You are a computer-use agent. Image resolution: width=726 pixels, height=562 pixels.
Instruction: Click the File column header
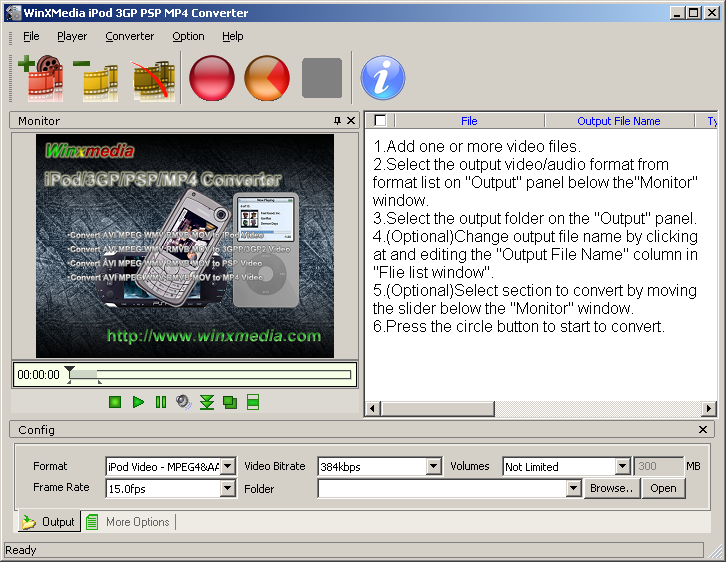click(x=469, y=121)
